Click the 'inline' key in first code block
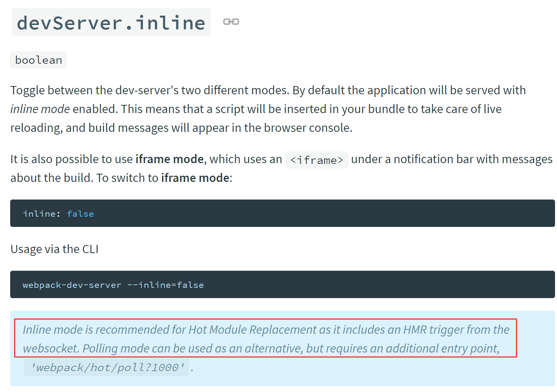557x392 pixels. [39, 214]
